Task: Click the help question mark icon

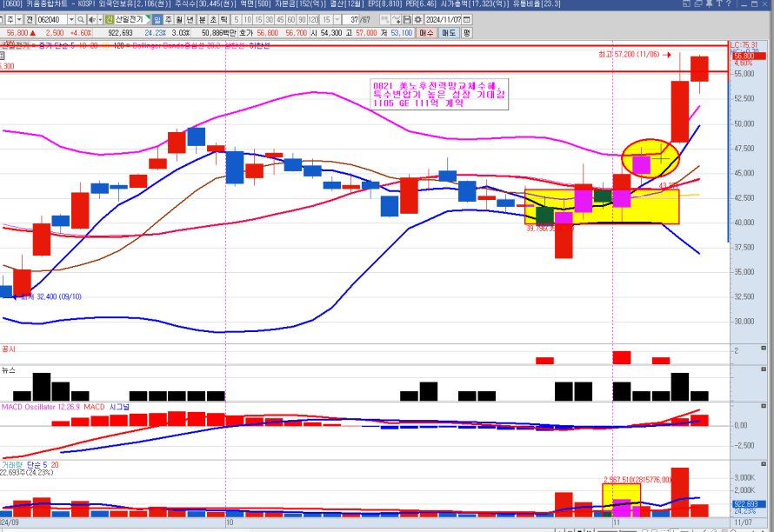Action: (728, 3)
